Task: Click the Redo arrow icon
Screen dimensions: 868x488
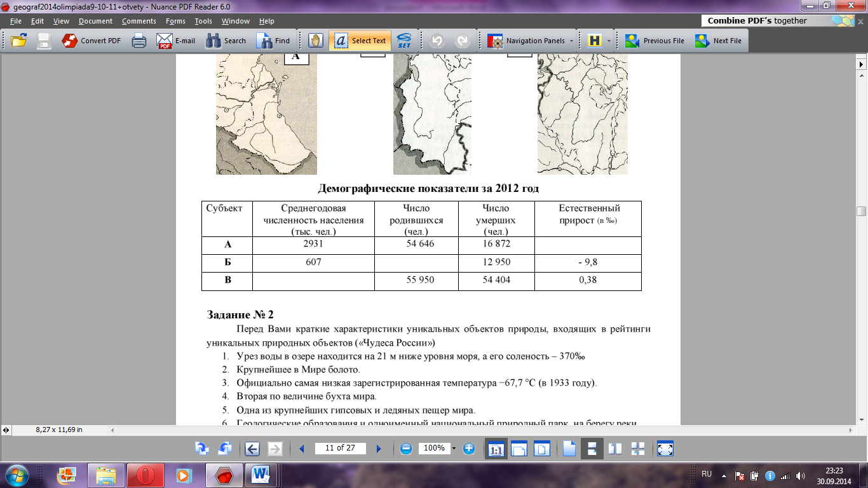Action: pos(463,41)
